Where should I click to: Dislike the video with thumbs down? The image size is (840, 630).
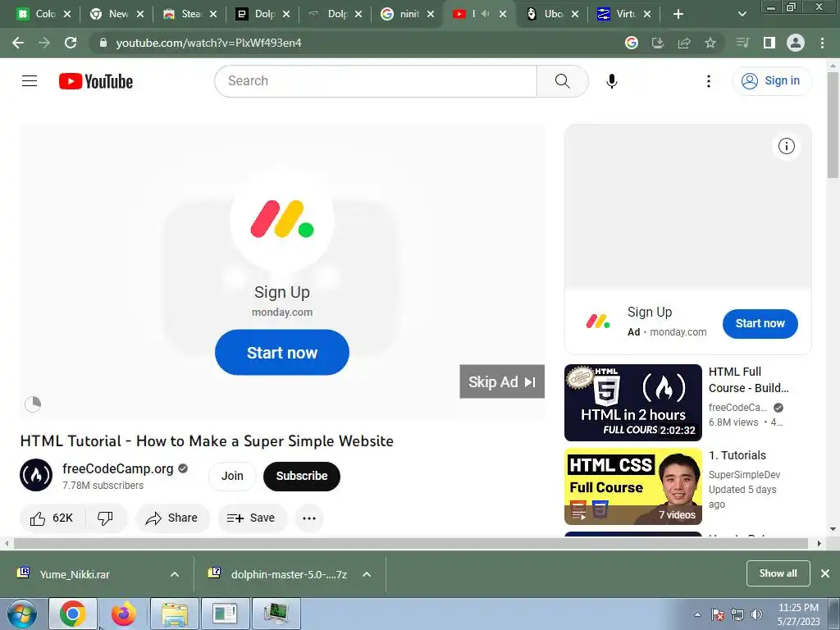tap(106, 518)
